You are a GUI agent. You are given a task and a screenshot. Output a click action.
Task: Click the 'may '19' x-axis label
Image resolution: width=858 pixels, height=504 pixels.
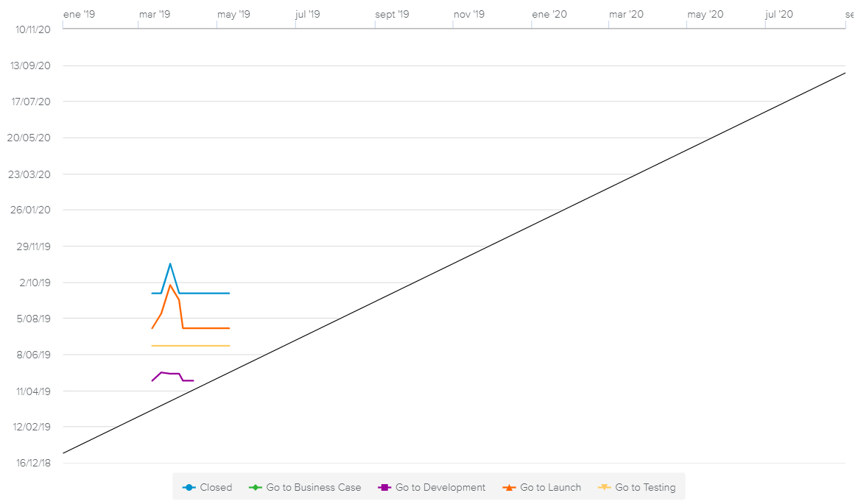[x=233, y=14]
